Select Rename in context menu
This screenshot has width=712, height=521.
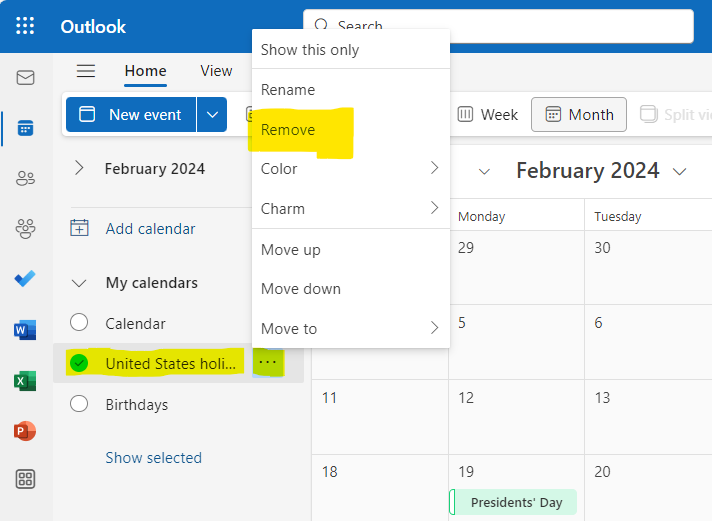coord(351,89)
